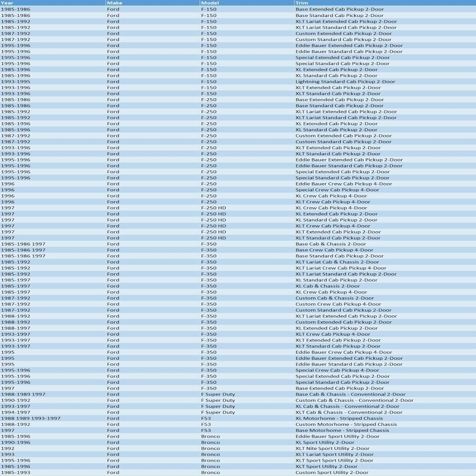Click F-350 in the Base Cab & Chassis row
This screenshot has width=476, height=476.
tap(209, 244)
